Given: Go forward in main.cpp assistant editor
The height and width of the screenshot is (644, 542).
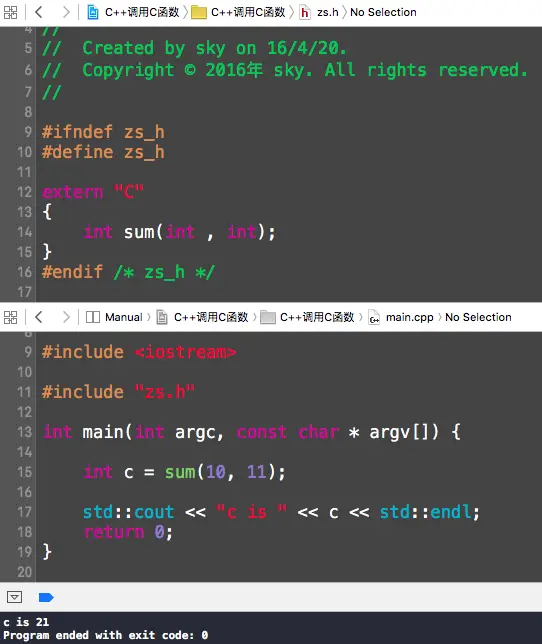Looking at the screenshot, I should click(66, 317).
